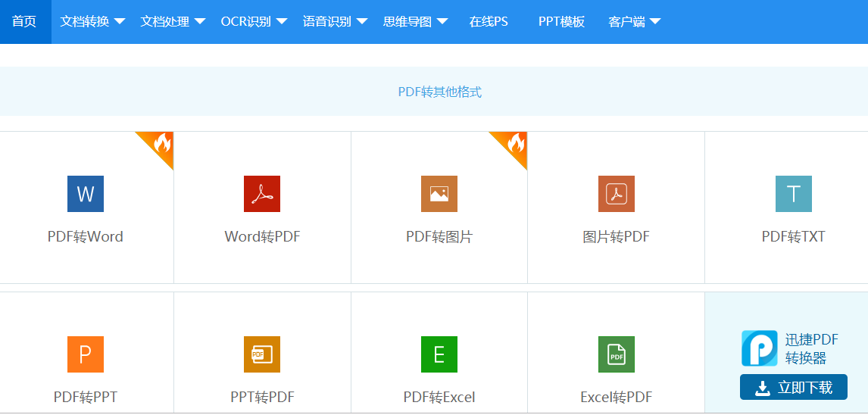
Task: Expand the 文档处理 dropdown arrow
Action: (x=200, y=22)
